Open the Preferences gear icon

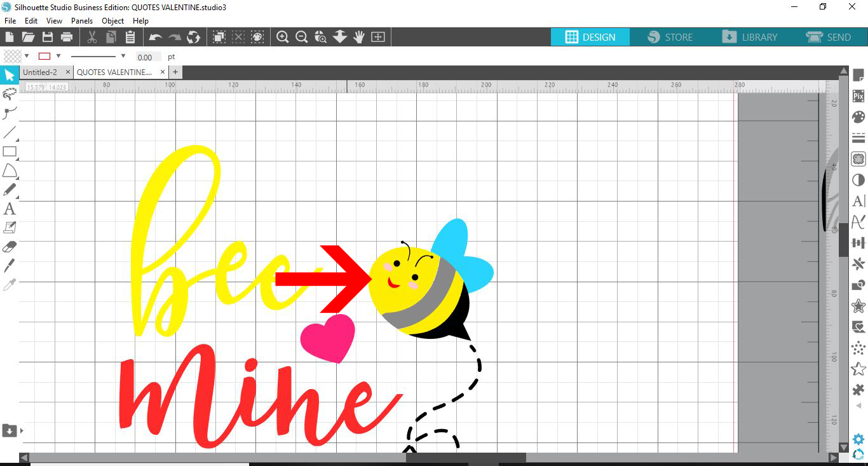[858, 439]
